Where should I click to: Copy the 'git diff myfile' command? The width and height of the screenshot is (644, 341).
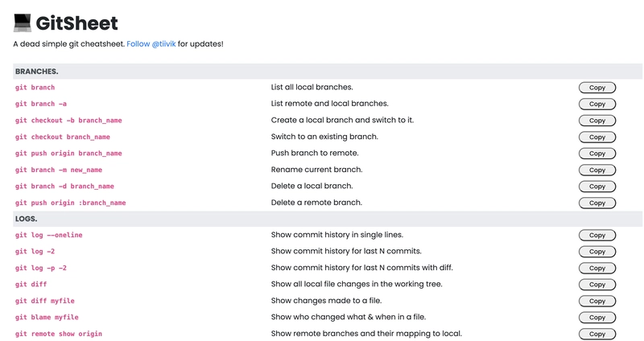[x=597, y=301]
